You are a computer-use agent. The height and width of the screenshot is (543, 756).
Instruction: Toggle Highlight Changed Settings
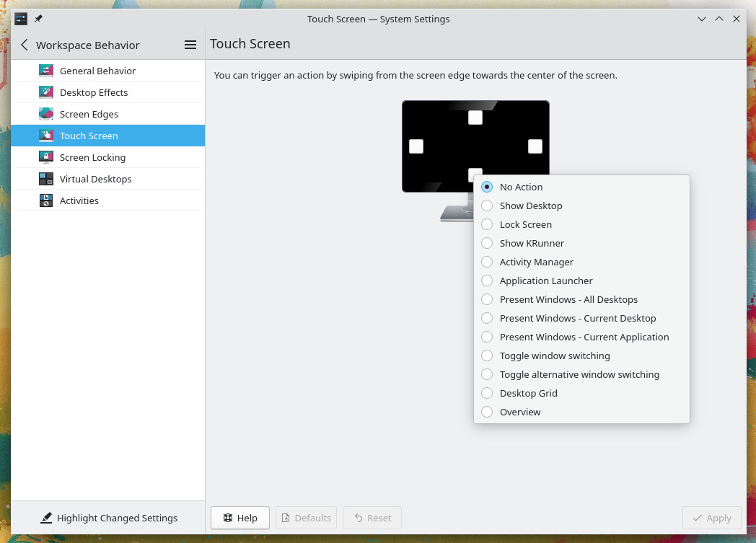(x=108, y=518)
